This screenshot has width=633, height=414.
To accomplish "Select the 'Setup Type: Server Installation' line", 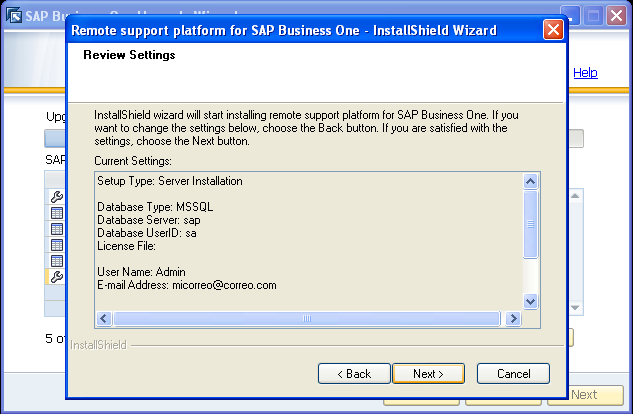I will [x=170, y=181].
